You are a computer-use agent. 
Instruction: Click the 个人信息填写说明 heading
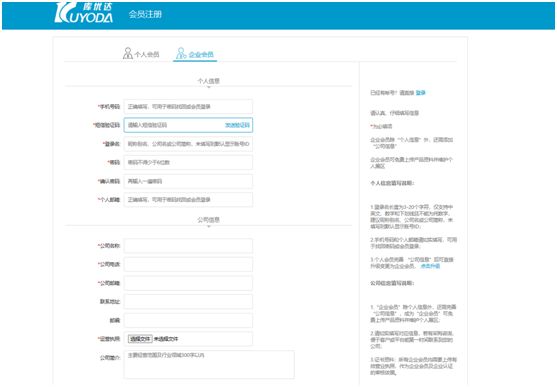pyautogui.click(x=392, y=183)
